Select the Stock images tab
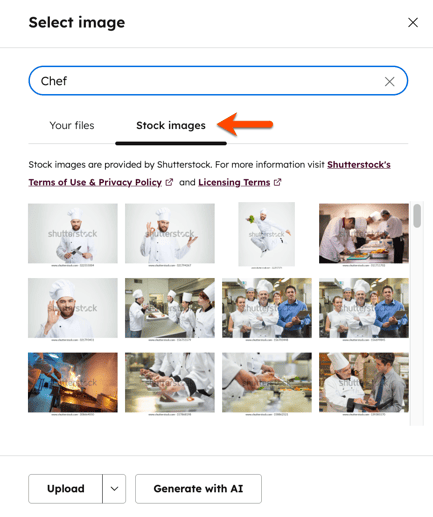The width and height of the screenshot is (433, 517). (x=171, y=126)
